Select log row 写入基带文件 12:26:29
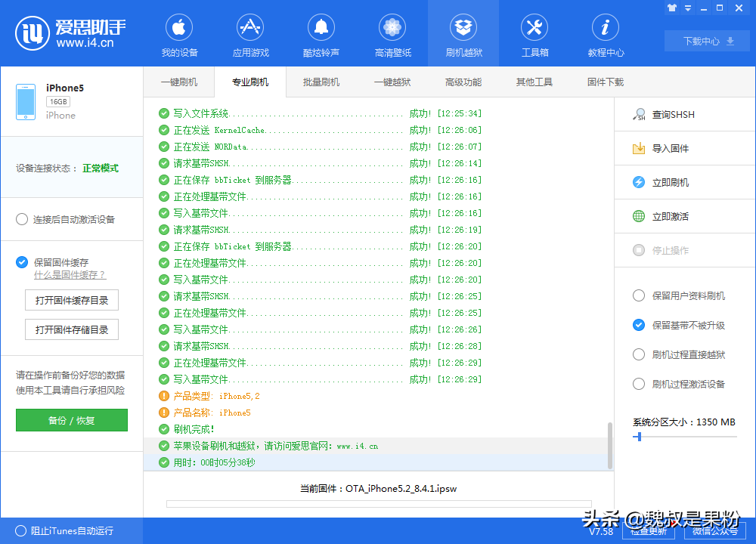This screenshot has height=544, width=756. tap(379, 379)
